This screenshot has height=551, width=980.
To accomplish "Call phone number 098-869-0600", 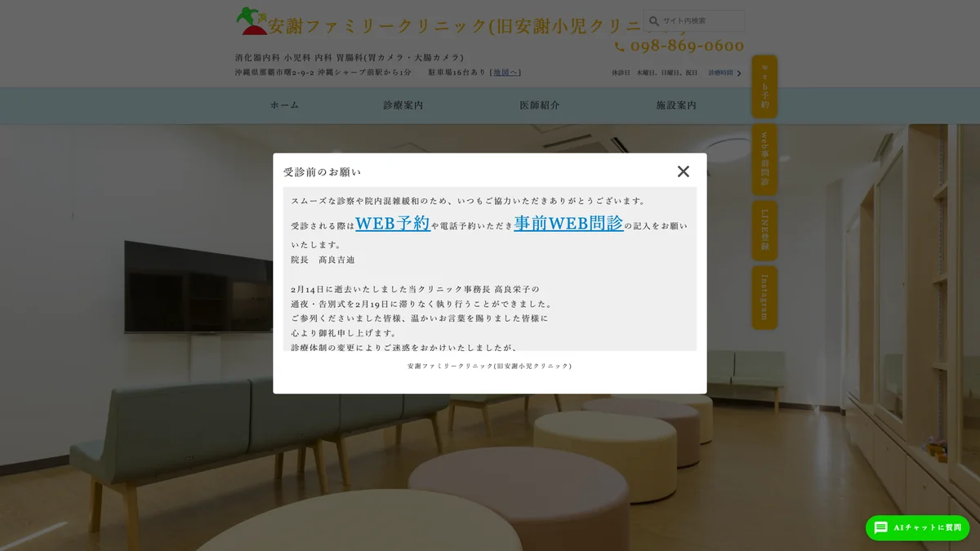I will click(x=687, y=46).
